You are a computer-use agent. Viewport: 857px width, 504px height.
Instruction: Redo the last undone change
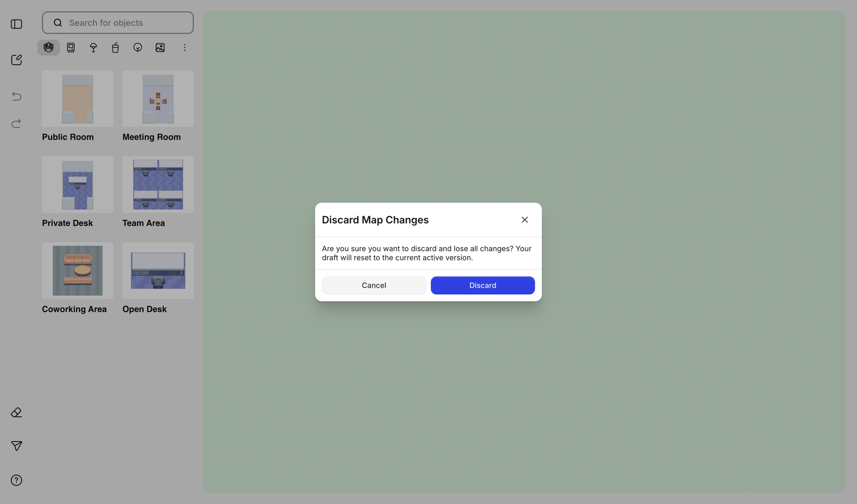coord(16,124)
